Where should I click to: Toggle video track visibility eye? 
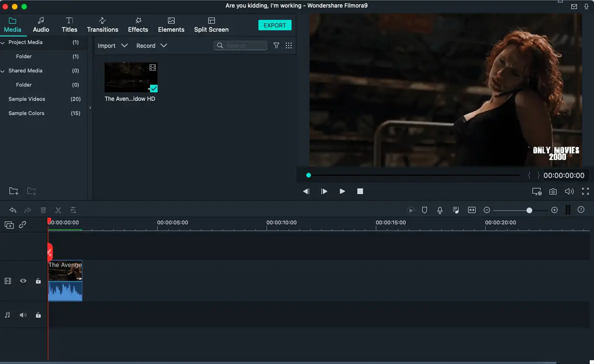pos(23,281)
